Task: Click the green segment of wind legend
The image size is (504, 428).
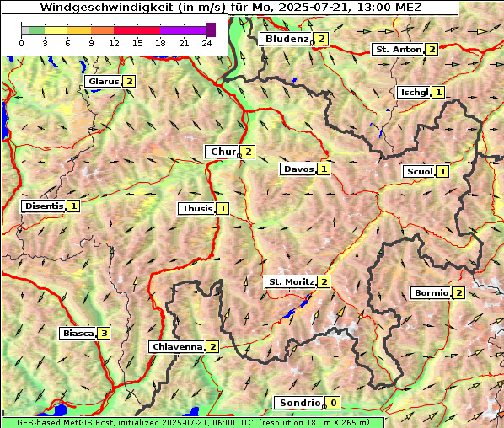Action: [x=36, y=30]
